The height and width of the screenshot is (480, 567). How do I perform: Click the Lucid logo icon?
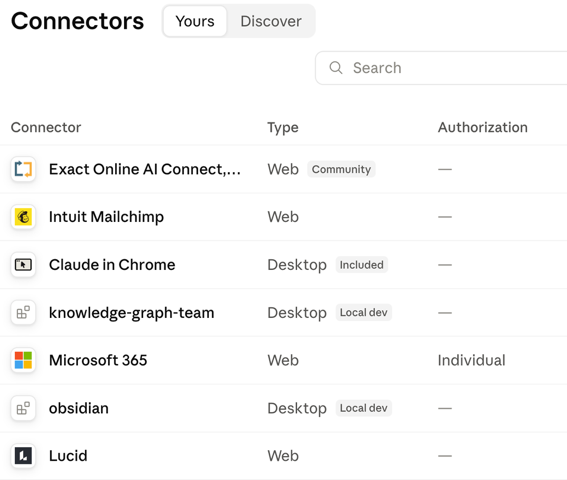coord(23,456)
